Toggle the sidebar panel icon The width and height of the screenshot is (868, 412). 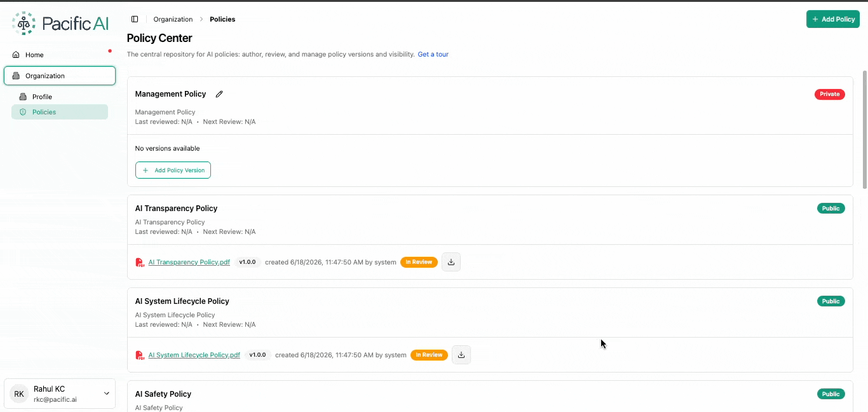pyautogui.click(x=135, y=19)
